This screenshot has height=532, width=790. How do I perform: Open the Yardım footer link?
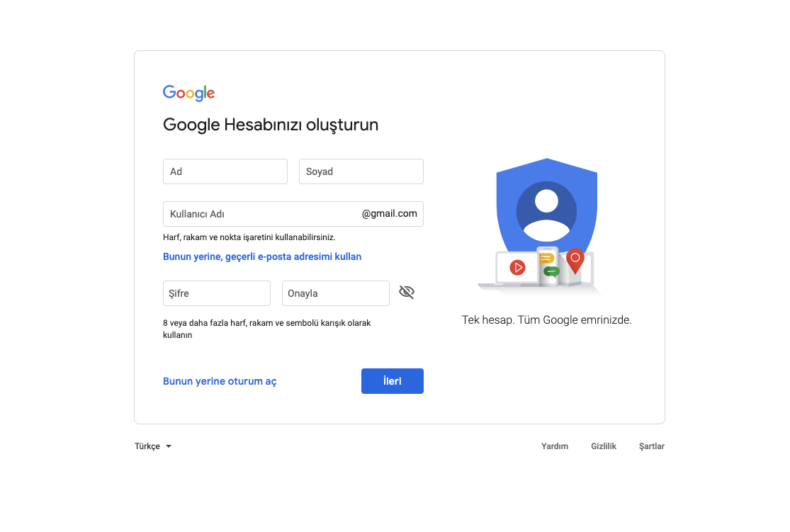click(x=555, y=446)
